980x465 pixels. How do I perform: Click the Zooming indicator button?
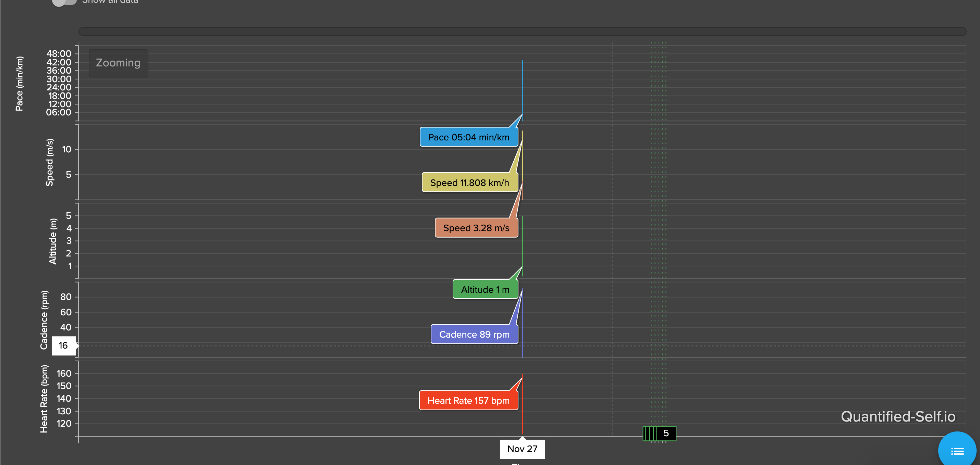(x=118, y=63)
